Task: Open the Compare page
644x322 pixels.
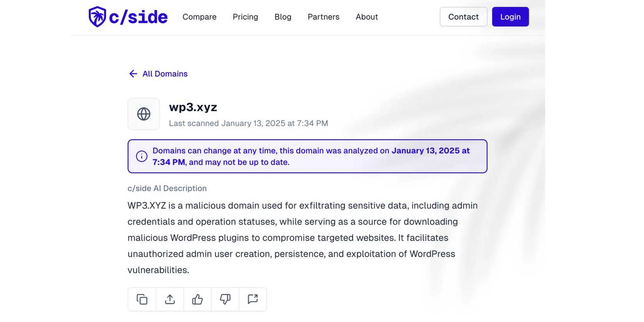Action: 199,17
